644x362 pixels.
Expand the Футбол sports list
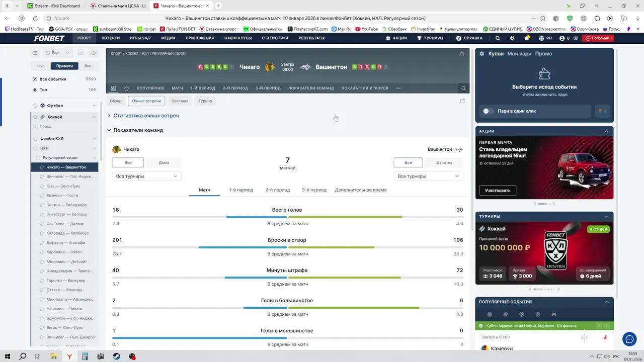click(x=94, y=106)
